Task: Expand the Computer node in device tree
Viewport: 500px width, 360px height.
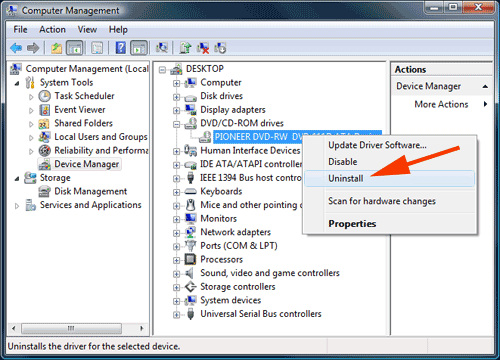Action: [x=176, y=83]
